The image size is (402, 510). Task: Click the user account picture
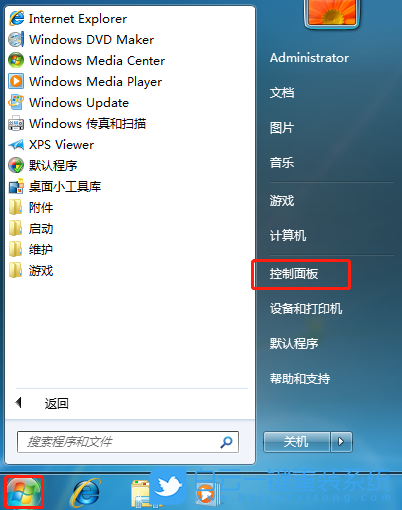pyautogui.click(x=332, y=13)
